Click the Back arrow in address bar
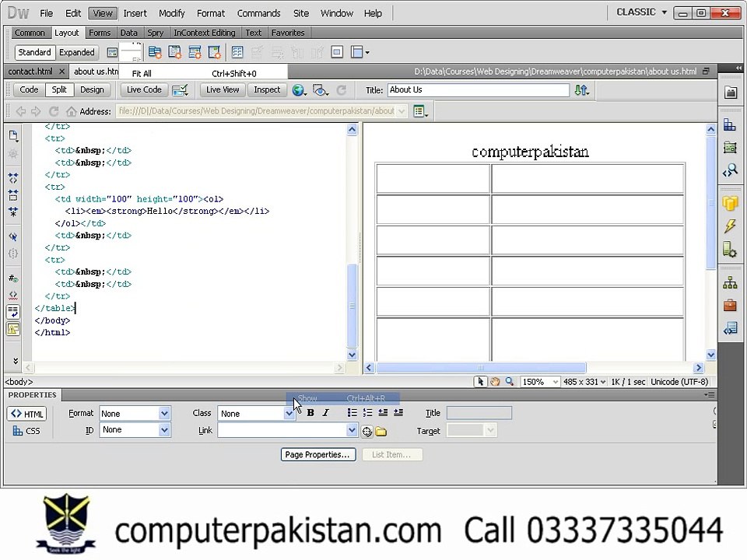This screenshot has height=560, width=747. (20, 111)
